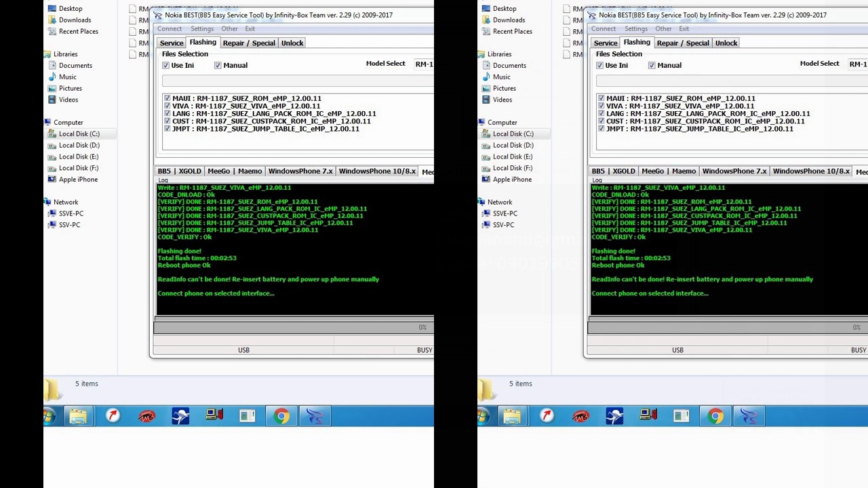The width and height of the screenshot is (868, 488).
Task: Select the Infinity-Box swirl icon in left taskbar
Action: [315, 416]
